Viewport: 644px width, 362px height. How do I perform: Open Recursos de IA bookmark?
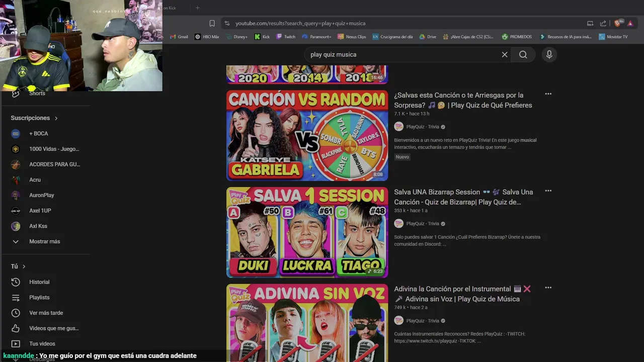point(566,37)
